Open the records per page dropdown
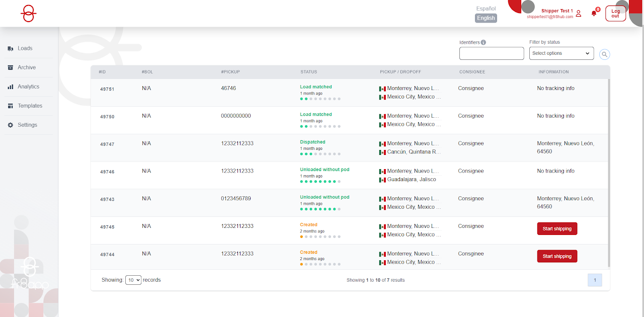Screen dimensions: 644x317 [133, 280]
